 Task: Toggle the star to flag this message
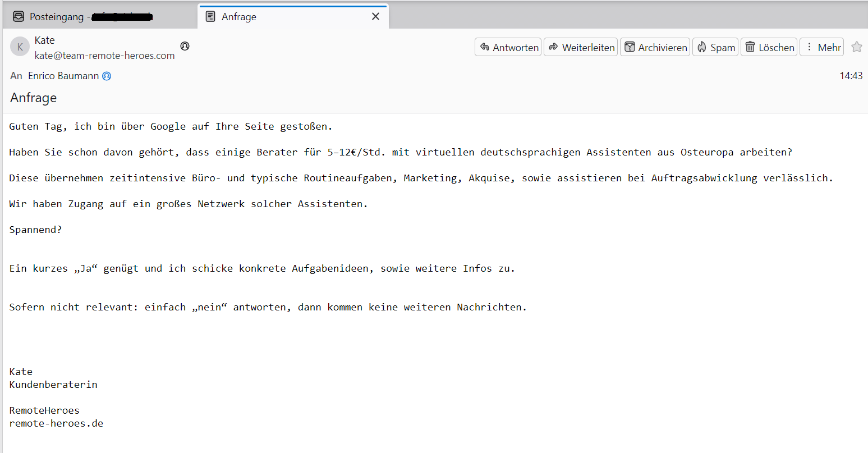coord(856,47)
